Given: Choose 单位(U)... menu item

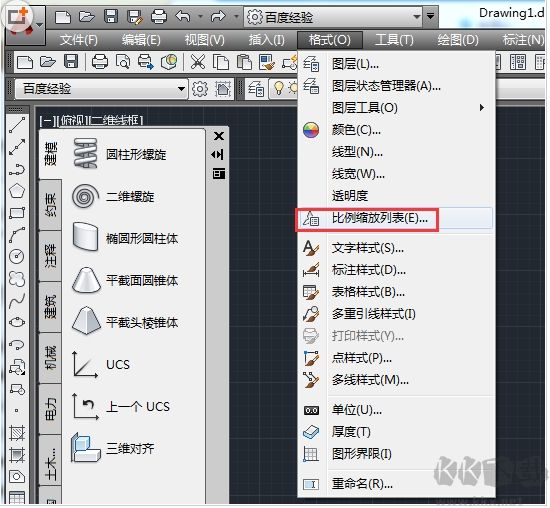Looking at the screenshot, I should point(395,410).
